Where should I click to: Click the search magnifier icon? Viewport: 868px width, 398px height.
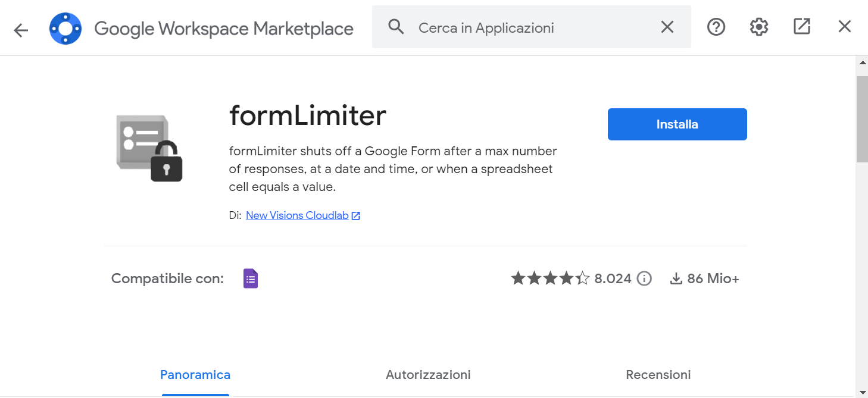point(396,27)
